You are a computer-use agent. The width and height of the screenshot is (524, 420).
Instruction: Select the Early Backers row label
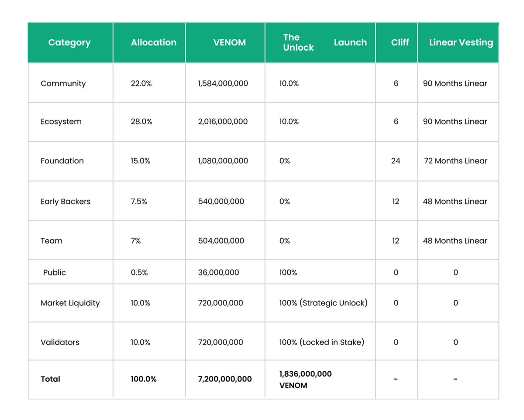(x=65, y=201)
